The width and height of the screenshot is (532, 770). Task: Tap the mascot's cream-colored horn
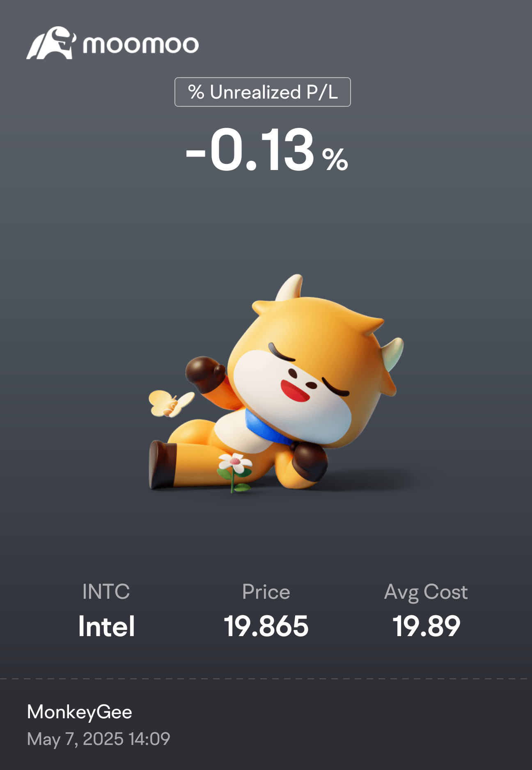coord(290,287)
